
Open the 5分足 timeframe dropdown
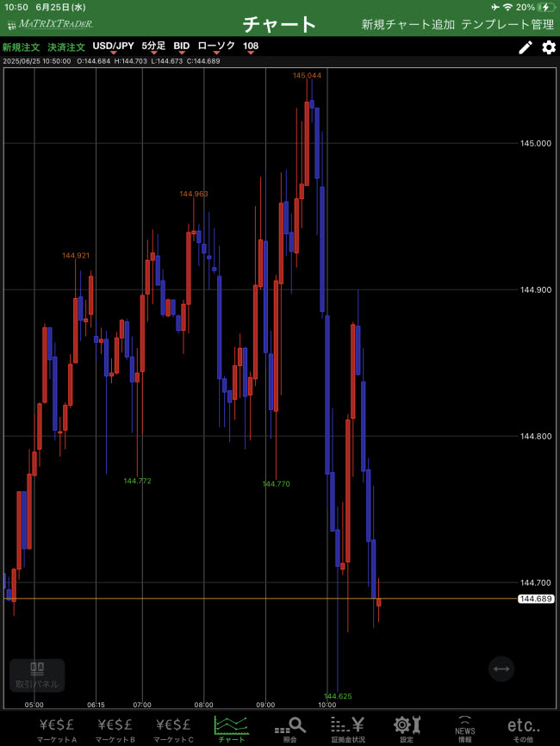point(153,47)
